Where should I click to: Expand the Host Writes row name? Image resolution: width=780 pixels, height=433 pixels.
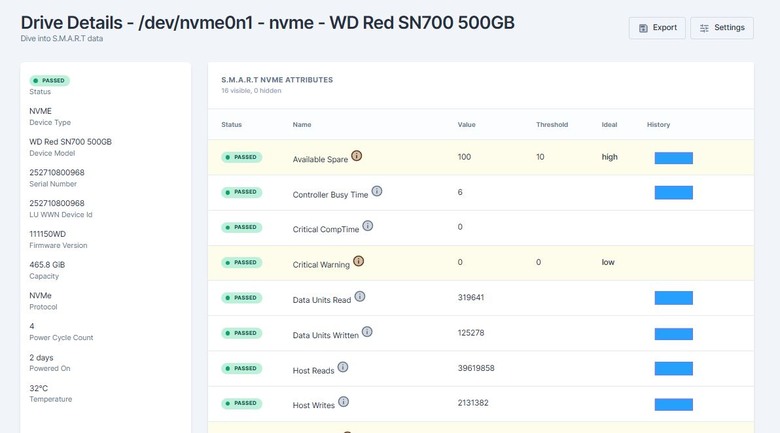pyautogui.click(x=314, y=406)
